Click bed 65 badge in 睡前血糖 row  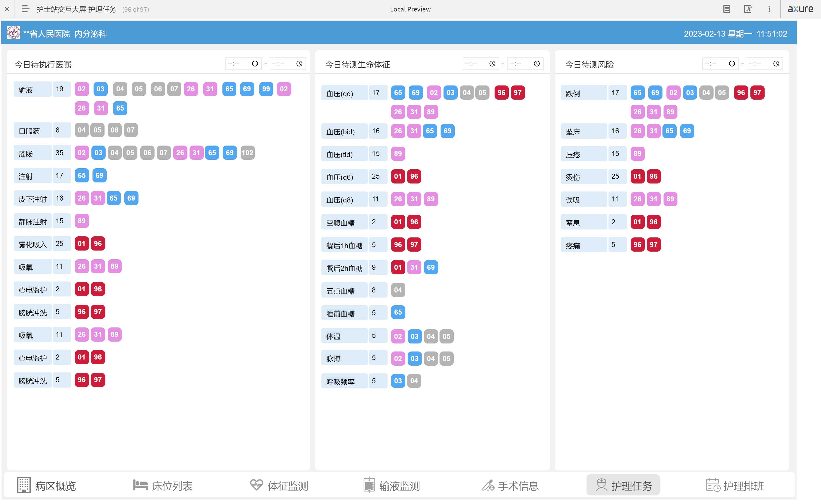pyautogui.click(x=398, y=312)
